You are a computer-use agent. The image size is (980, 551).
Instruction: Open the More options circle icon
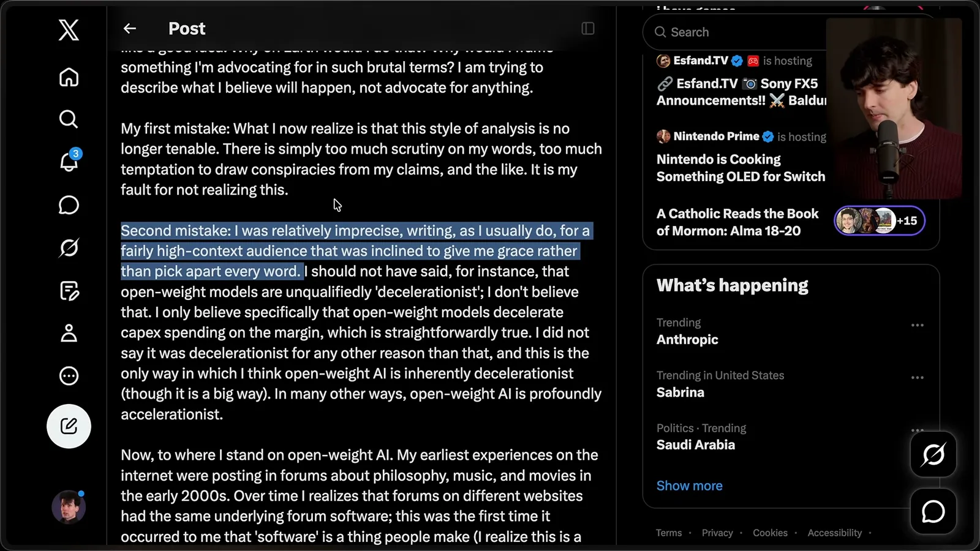[x=69, y=375]
